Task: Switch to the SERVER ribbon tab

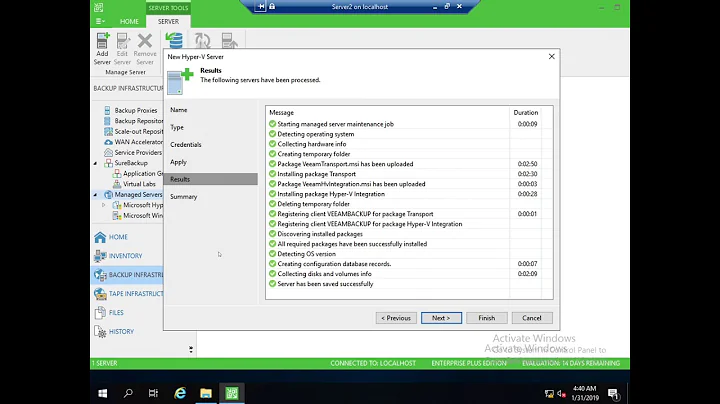Action: click(x=168, y=22)
